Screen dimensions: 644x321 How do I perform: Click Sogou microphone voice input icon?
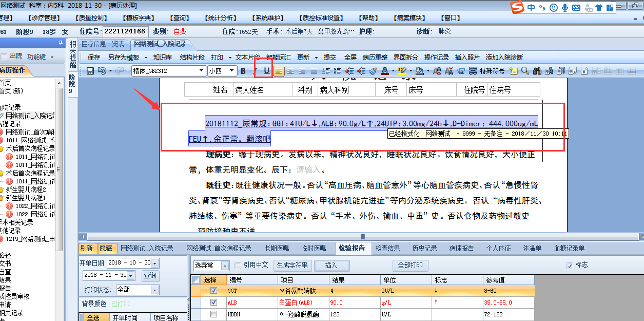coord(565,8)
